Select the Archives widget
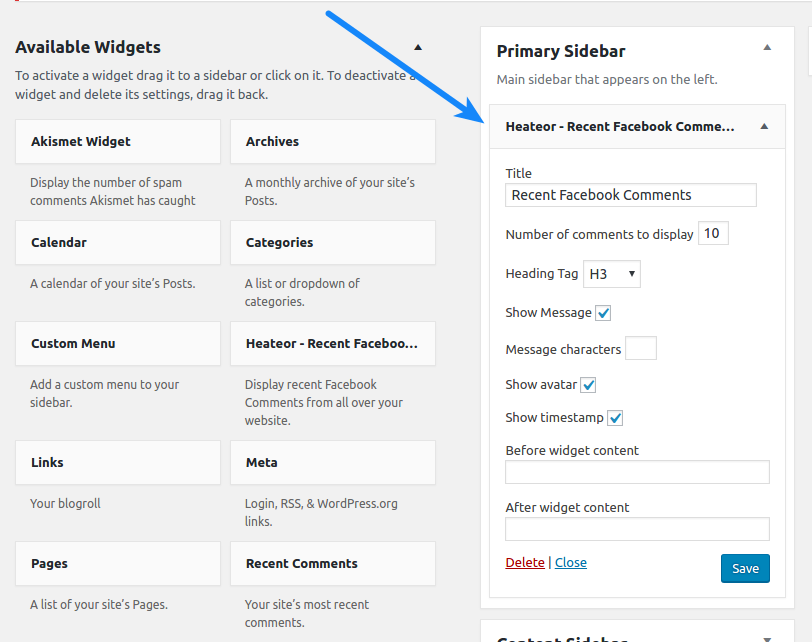 tap(332, 141)
